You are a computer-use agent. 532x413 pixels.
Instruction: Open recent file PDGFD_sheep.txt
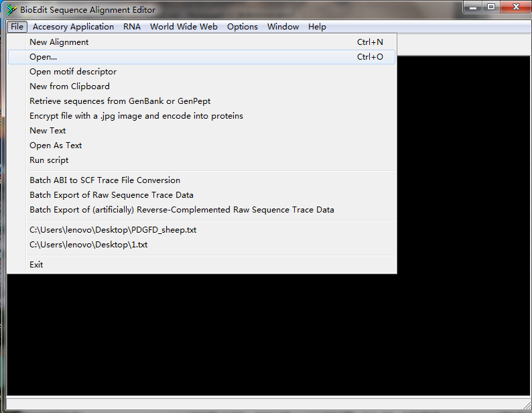coord(202,230)
